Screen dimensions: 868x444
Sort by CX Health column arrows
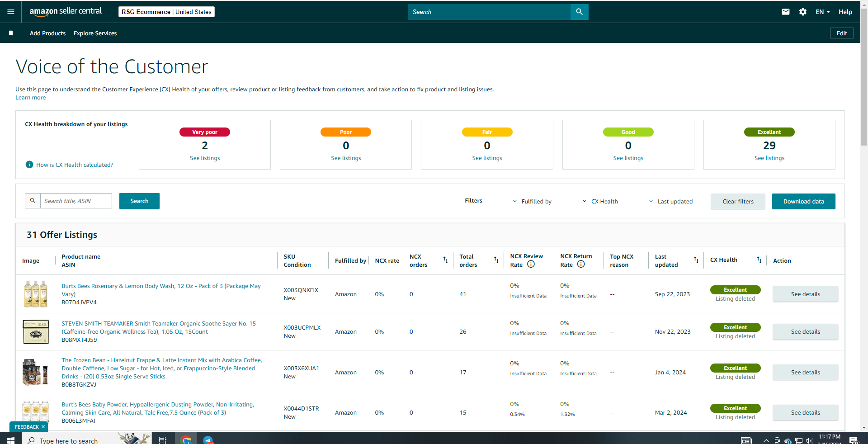(x=759, y=260)
